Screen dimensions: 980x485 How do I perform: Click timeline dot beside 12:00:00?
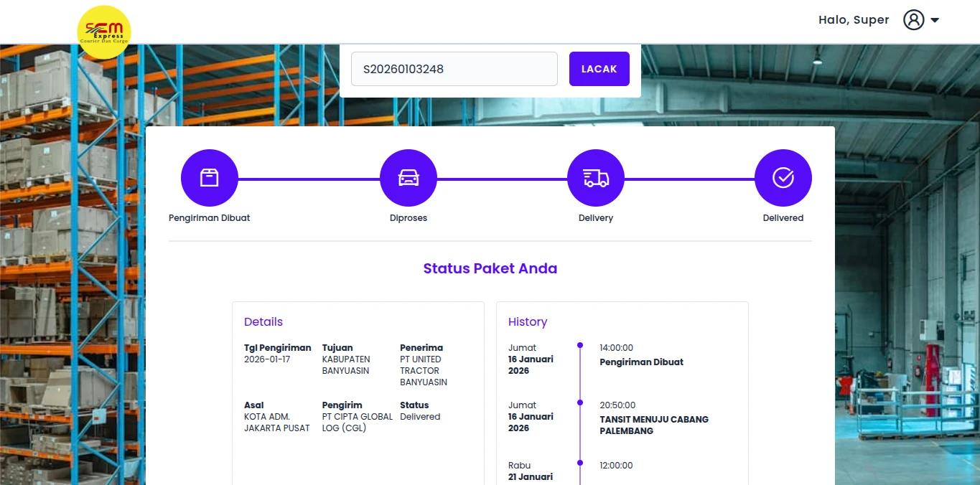[580, 463]
